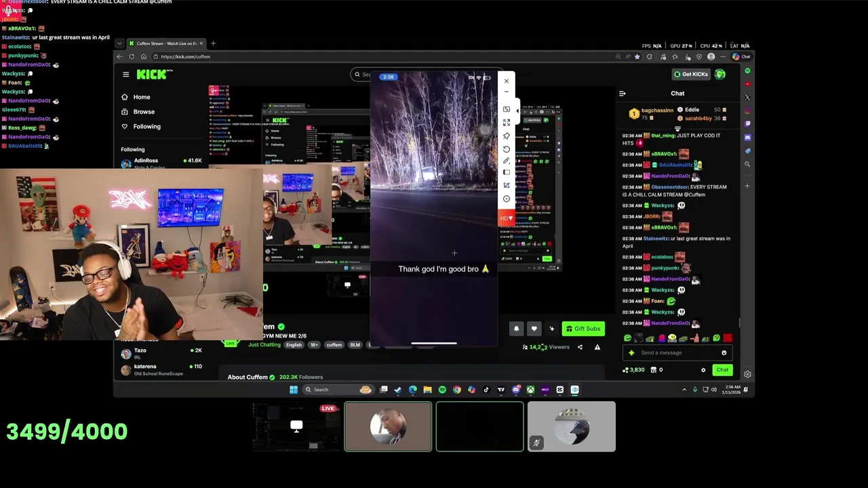The width and height of the screenshot is (868, 488).
Task: Start recording with circle record icon
Action: point(506,199)
